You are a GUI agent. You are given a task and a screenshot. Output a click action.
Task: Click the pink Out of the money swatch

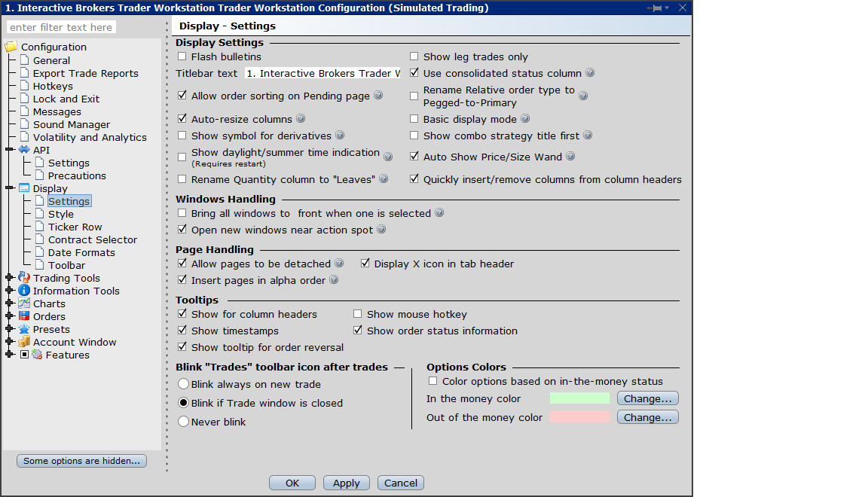point(579,417)
